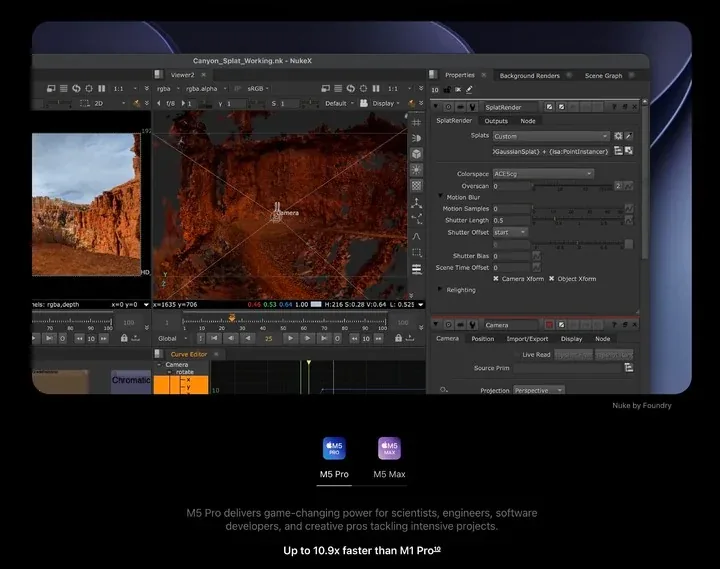Click the sun lighting icon in Viewer2 sidebar
This screenshot has width=720, height=569.
(x=416, y=169)
